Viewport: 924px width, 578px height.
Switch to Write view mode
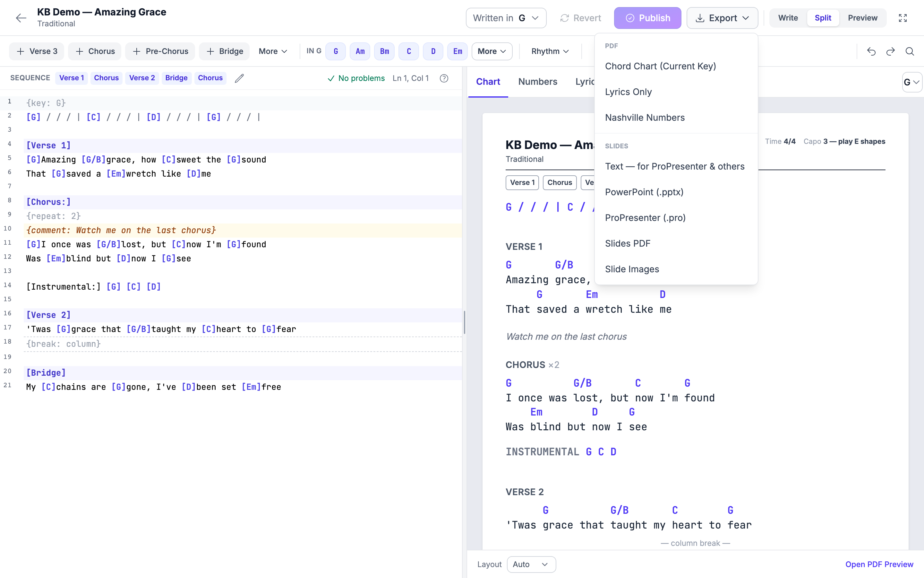(x=788, y=18)
